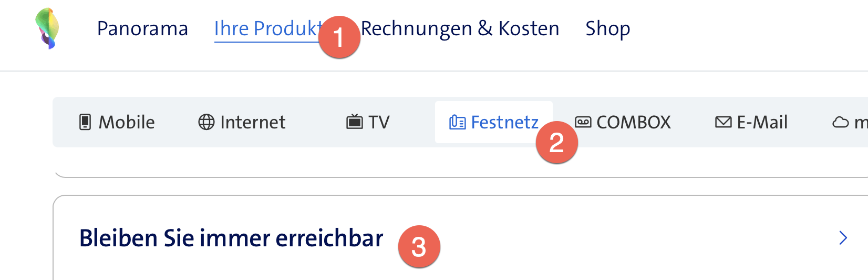Open Rechnungen & Kosten
The image size is (868, 280).
click(460, 28)
